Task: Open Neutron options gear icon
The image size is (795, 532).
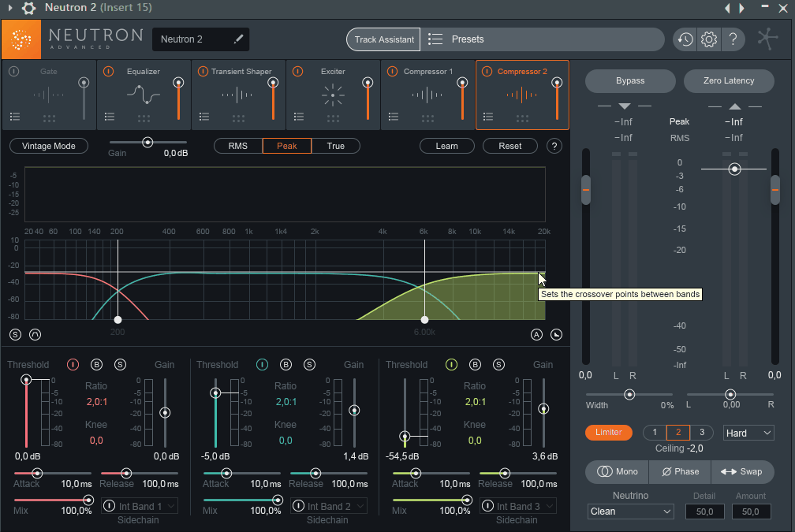Action: (x=708, y=39)
